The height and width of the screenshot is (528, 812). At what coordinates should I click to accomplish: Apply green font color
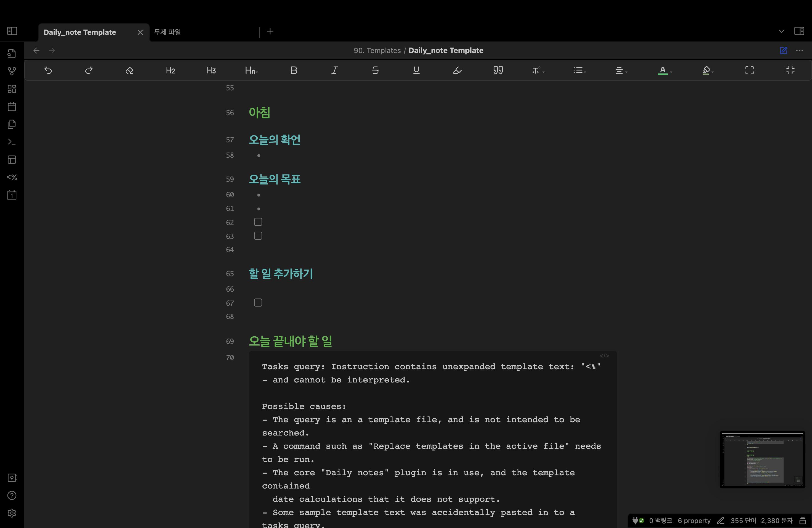(663, 70)
